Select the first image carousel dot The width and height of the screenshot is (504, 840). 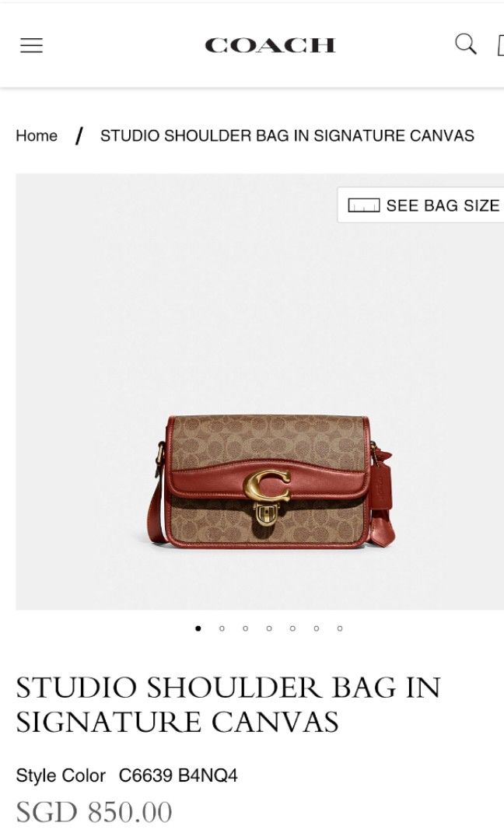(x=198, y=628)
